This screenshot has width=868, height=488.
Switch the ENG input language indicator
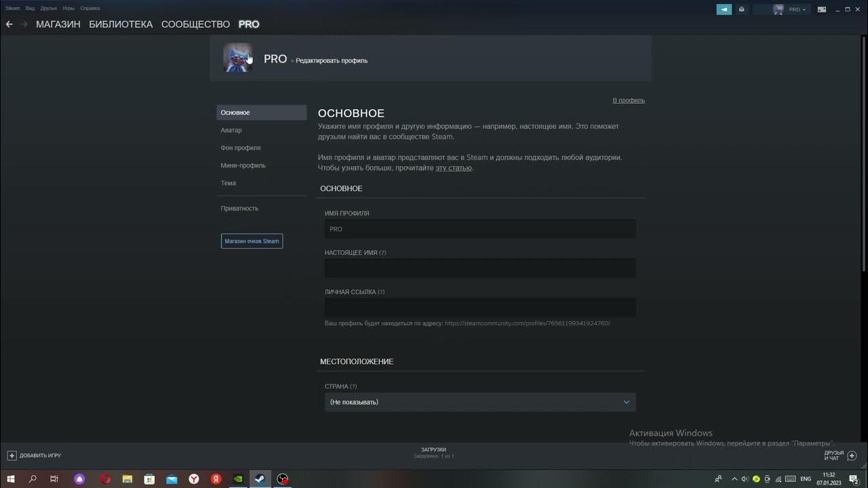tap(806, 479)
